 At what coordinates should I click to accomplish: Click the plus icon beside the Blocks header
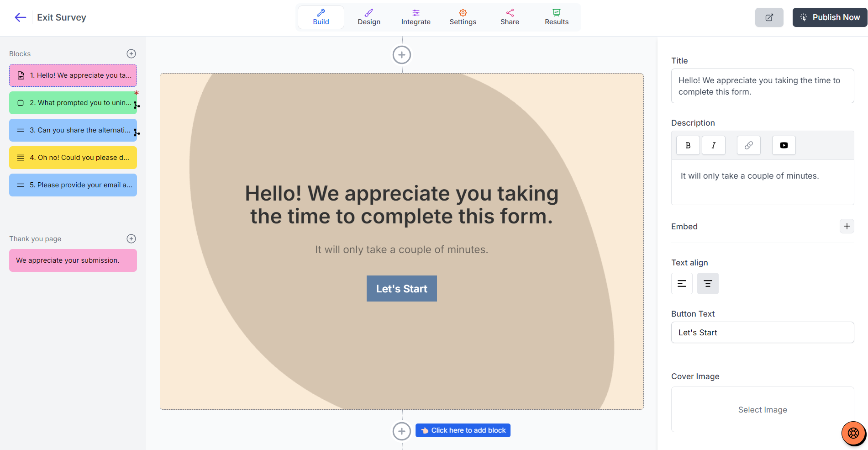coord(131,53)
